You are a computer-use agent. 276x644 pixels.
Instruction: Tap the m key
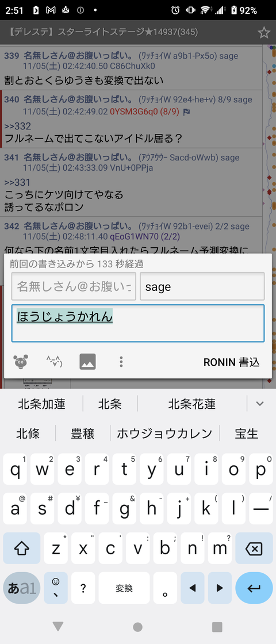pyautogui.click(x=220, y=548)
